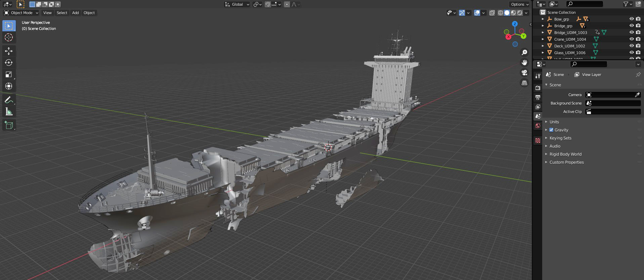Screen dimensions: 644x280
Task: Select the Move tool
Action: click(9, 51)
